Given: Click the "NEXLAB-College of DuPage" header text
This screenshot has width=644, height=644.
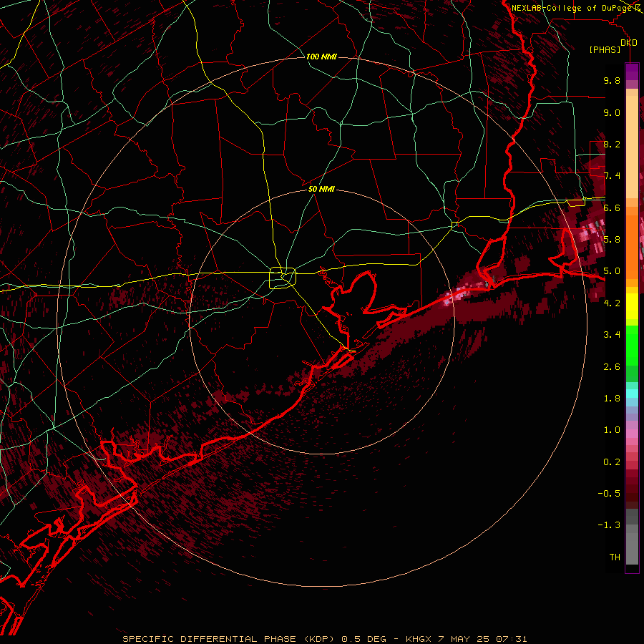Looking at the screenshot, I should tap(572, 8).
